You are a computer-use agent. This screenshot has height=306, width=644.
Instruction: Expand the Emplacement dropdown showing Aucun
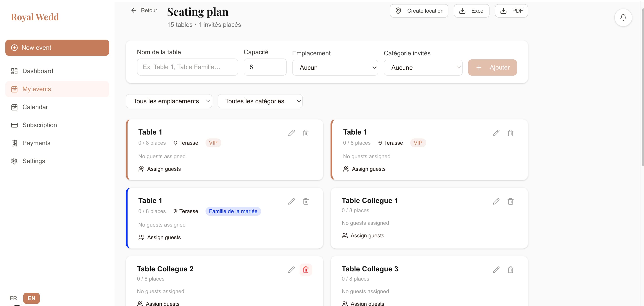[x=335, y=67]
